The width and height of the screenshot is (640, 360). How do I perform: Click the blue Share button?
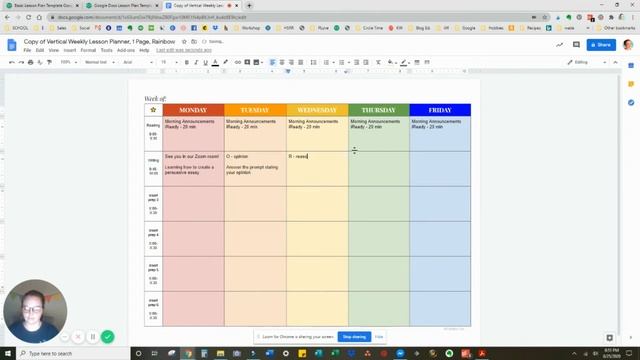pos(601,45)
